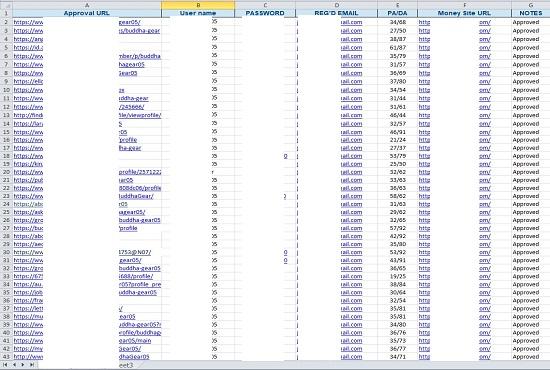The height and width of the screenshot is (370, 550).
Task: Open the email link in row 2
Action: tap(351, 22)
